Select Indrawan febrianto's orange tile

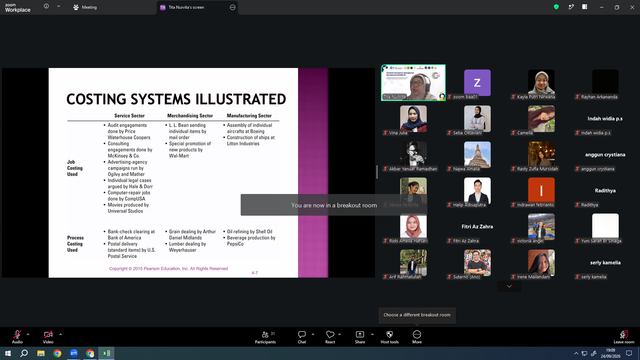click(x=541, y=190)
